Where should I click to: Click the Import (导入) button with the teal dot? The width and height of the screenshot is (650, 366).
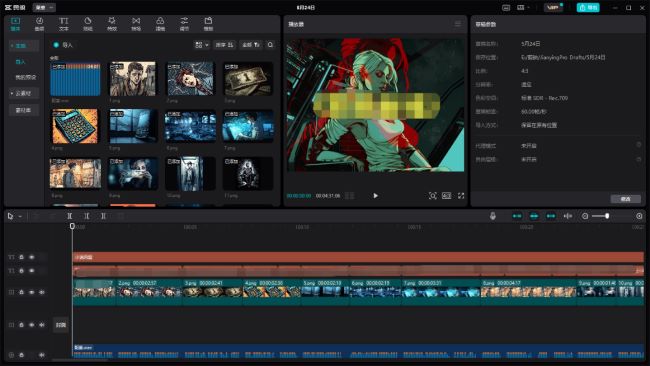coord(63,45)
